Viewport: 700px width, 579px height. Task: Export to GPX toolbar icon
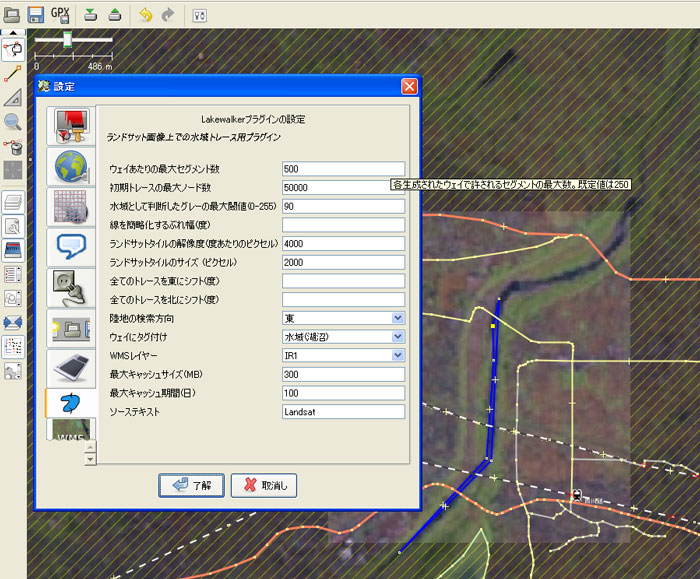pyautogui.click(x=60, y=15)
